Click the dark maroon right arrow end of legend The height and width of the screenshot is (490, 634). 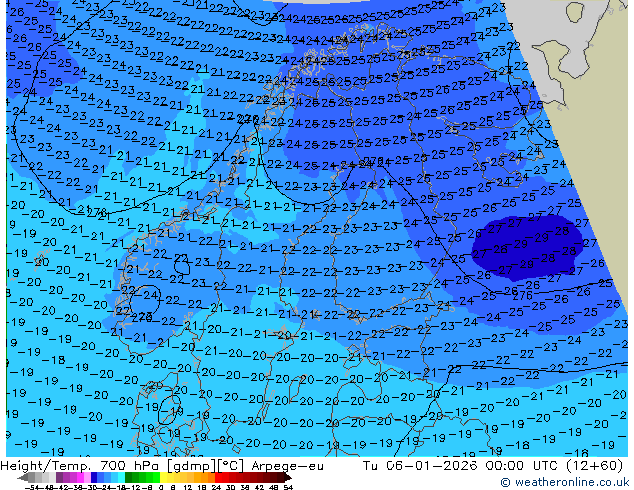[x=288, y=478]
